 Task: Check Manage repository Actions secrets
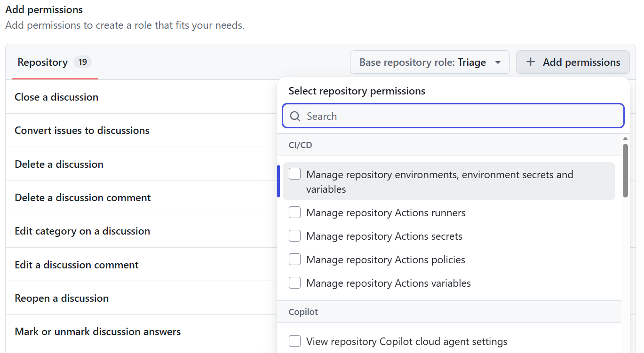[294, 236]
